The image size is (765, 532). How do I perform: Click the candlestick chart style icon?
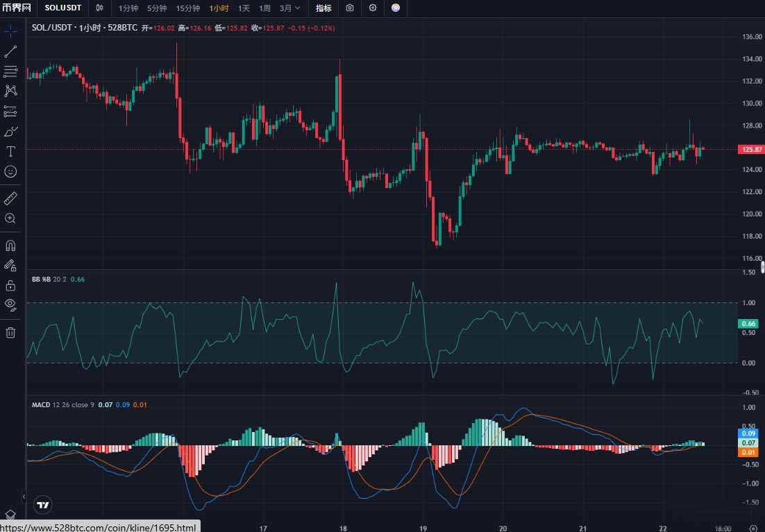pyautogui.click(x=99, y=8)
